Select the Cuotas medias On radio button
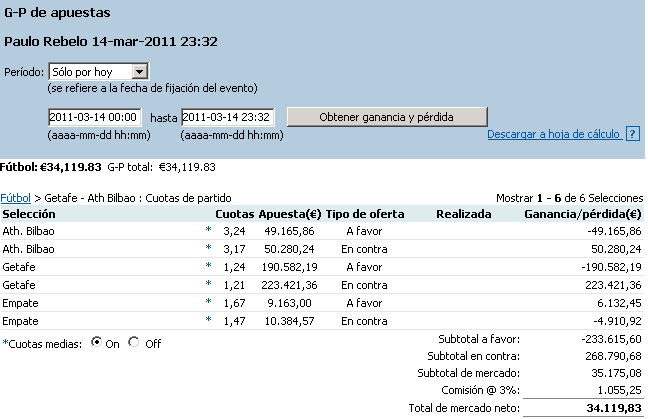This screenshot has height=419, width=648. point(96,342)
